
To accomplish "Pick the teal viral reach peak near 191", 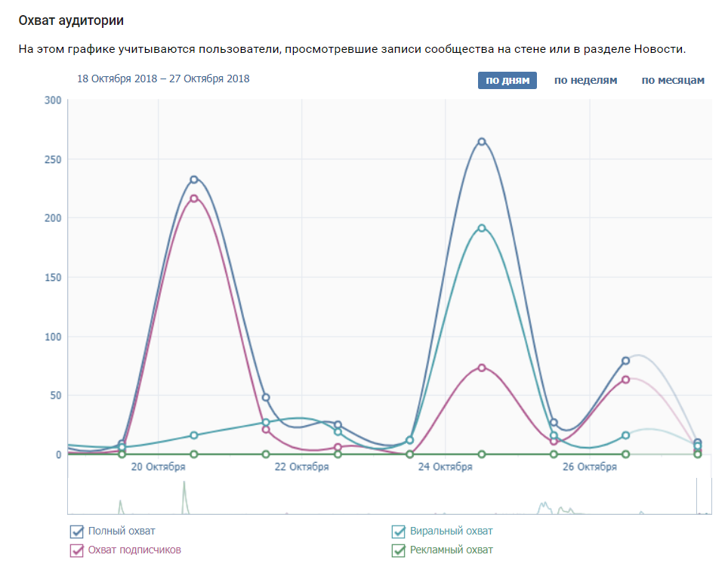I will pyautogui.click(x=482, y=228).
